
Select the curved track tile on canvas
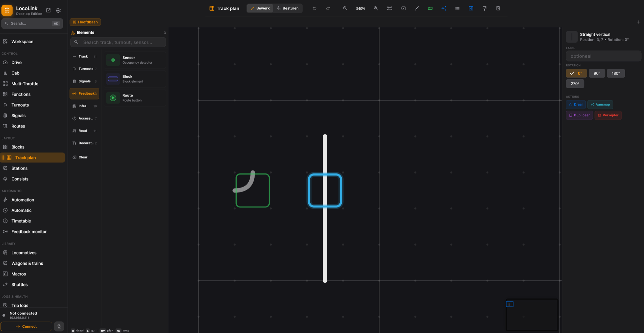pos(253,190)
